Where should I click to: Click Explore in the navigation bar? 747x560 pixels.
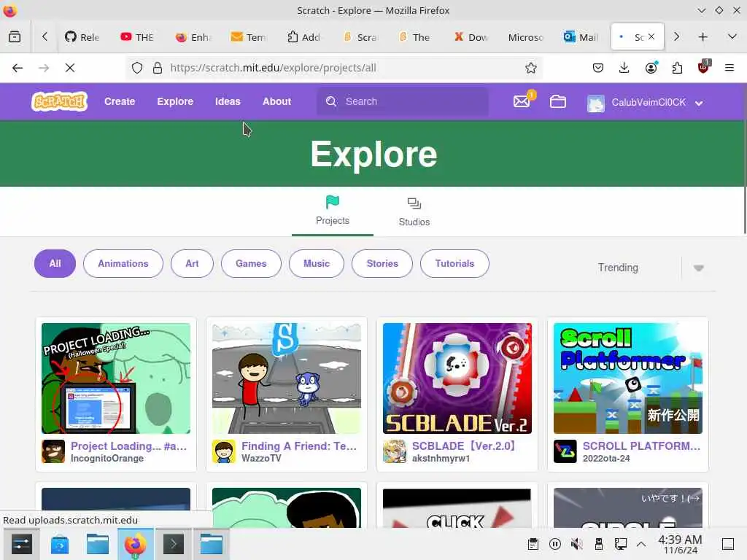coord(175,101)
